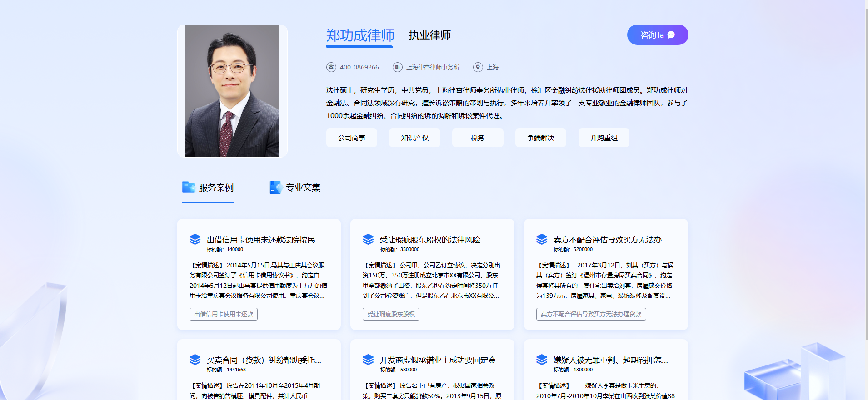
Task: Click the layers icon on 卖方不配合评估 case
Action: point(542,239)
